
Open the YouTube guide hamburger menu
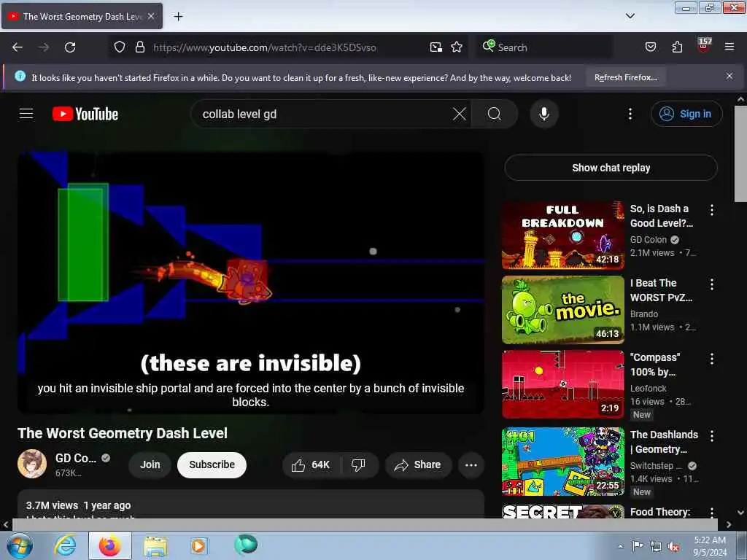click(x=26, y=114)
